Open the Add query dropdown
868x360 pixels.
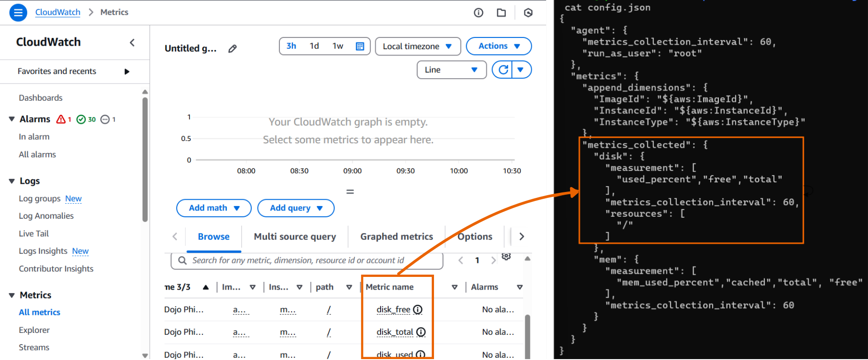tap(296, 208)
